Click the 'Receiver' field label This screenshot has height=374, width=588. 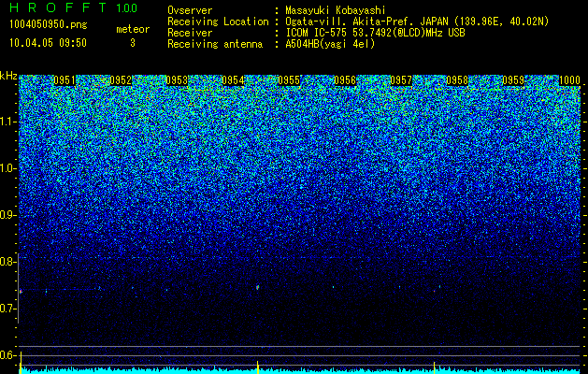click(x=190, y=33)
